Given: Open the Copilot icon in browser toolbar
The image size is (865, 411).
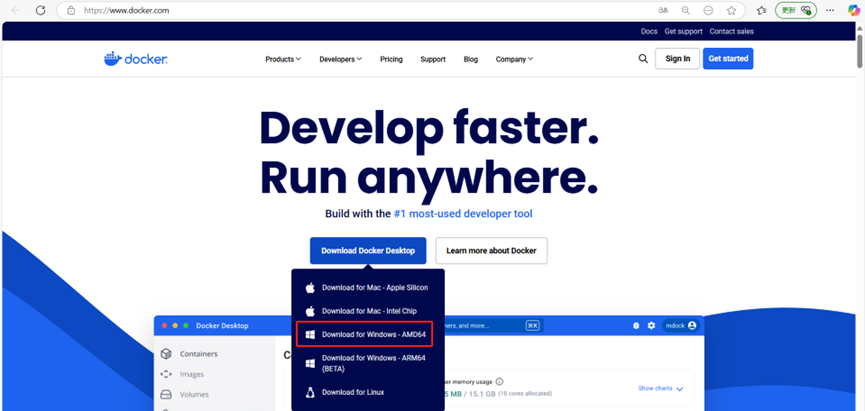Looking at the screenshot, I should [853, 10].
